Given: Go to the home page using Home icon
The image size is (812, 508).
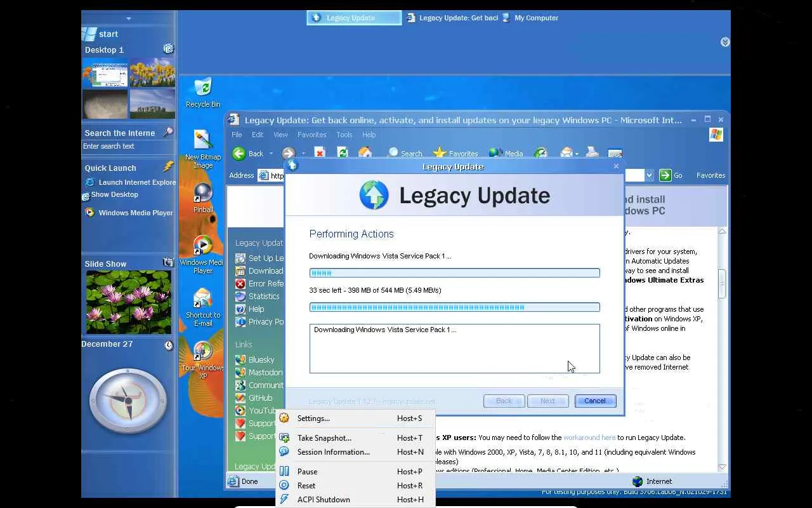Looking at the screenshot, I should click(x=365, y=153).
